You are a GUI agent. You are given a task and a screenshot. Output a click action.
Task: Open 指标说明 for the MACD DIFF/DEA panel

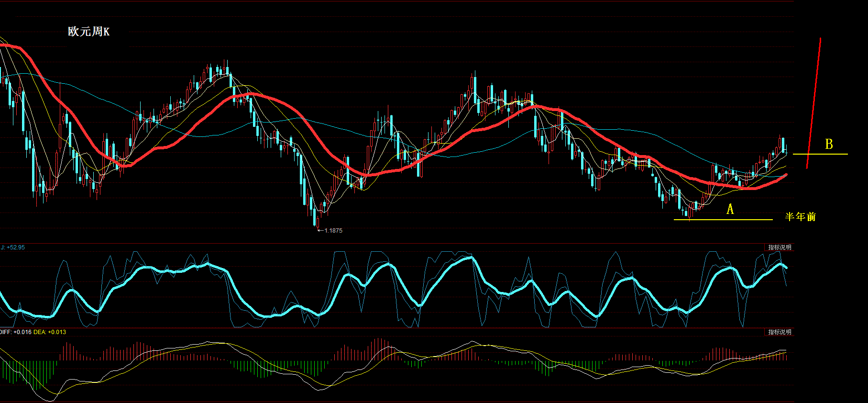pyautogui.click(x=780, y=332)
